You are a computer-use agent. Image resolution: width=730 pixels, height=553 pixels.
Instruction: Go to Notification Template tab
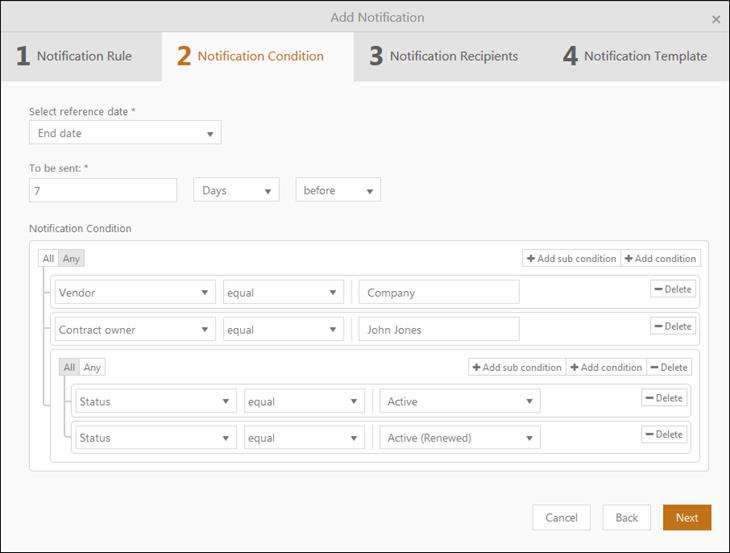635,56
